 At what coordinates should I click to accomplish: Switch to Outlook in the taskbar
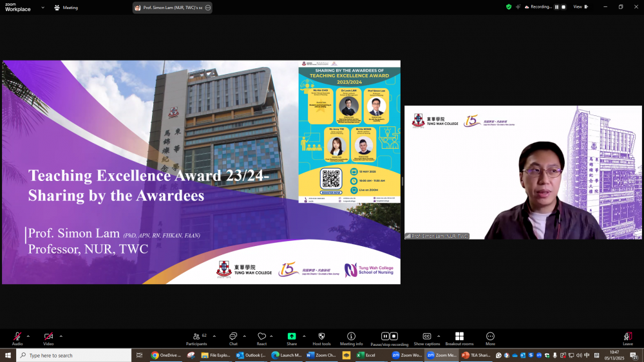coord(251,355)
